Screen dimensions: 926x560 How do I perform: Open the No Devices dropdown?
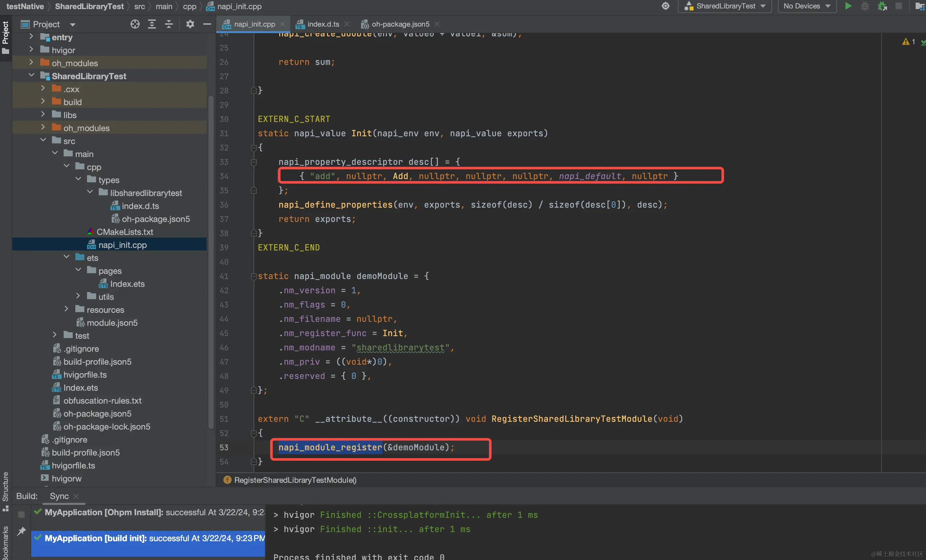click(807, 6)
